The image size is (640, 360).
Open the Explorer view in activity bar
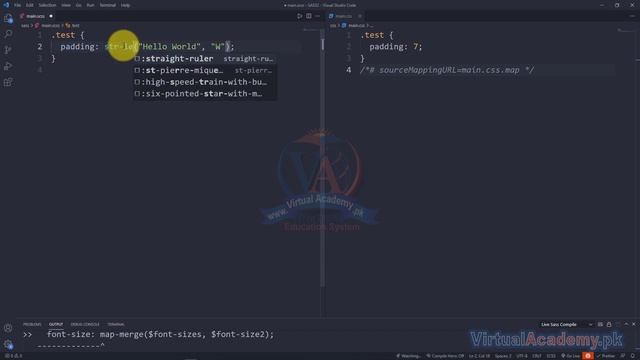click(8, 18)
